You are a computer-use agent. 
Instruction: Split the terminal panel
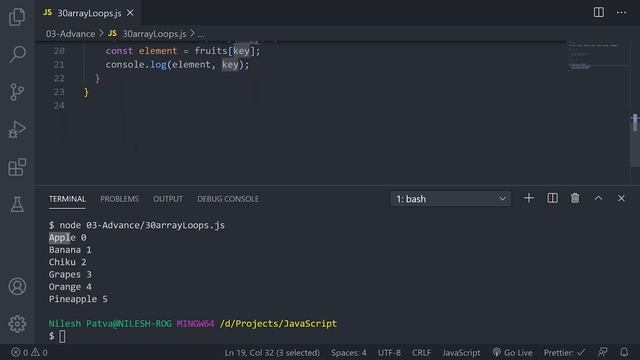(x=552, y=198)
